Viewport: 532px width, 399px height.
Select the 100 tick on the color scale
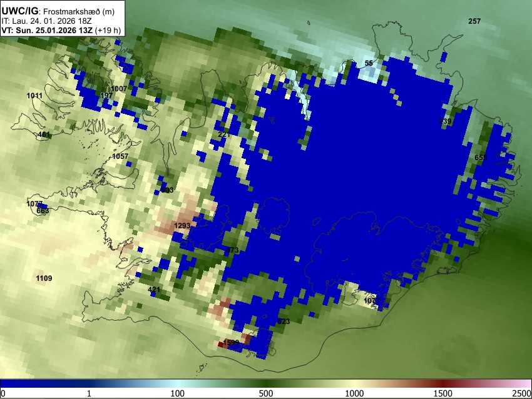tap(178, 393)
